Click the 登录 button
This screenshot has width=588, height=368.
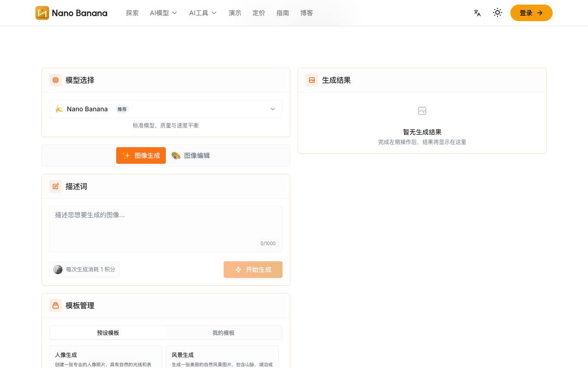(x=531, y=13)
